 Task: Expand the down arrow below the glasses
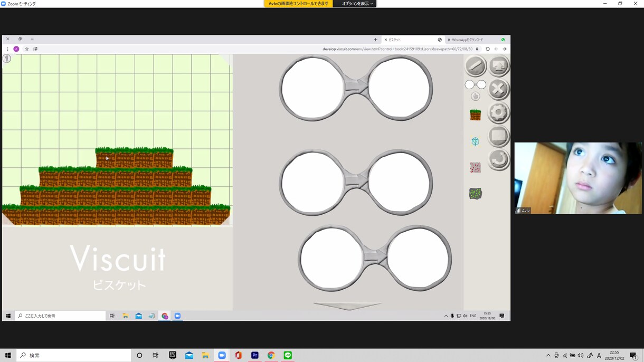click(x=347, y=306)
